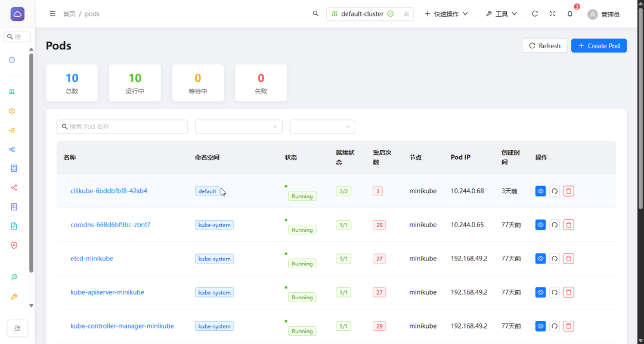Click the 总数 total pods card
Viewport: 644px width, 344px height.
point(72,83)
